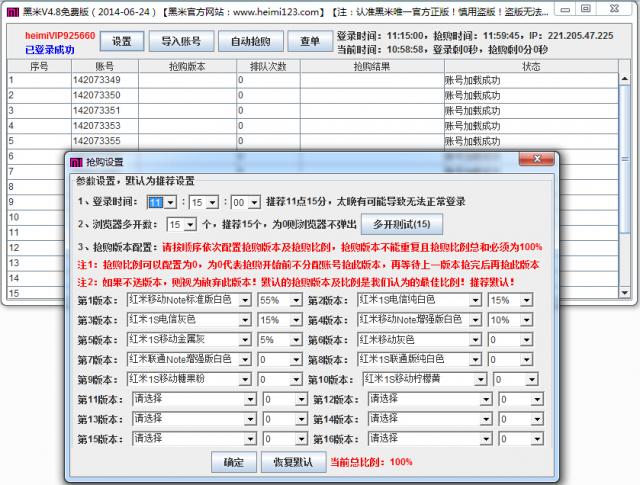Open 第14版本 ratio dropdown
640x485 pixels.
pyautogui.click(x=521, y=419)
